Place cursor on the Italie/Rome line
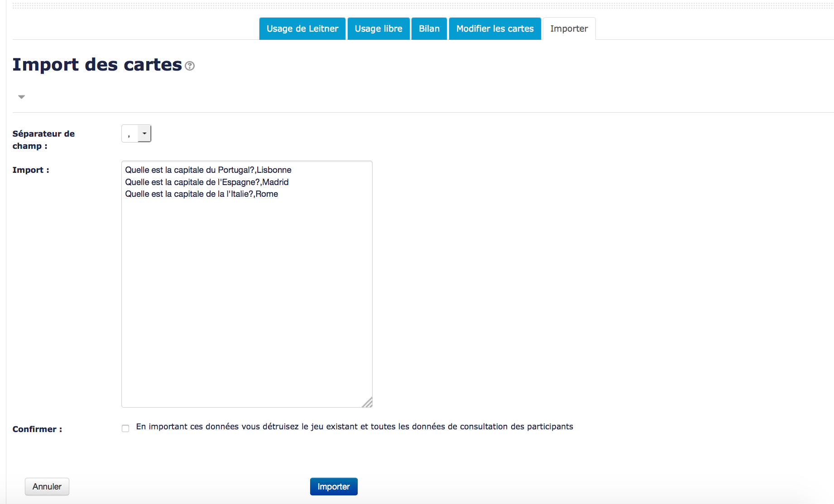Viewport: 834px width, 504px height. (x=201, y=194)
